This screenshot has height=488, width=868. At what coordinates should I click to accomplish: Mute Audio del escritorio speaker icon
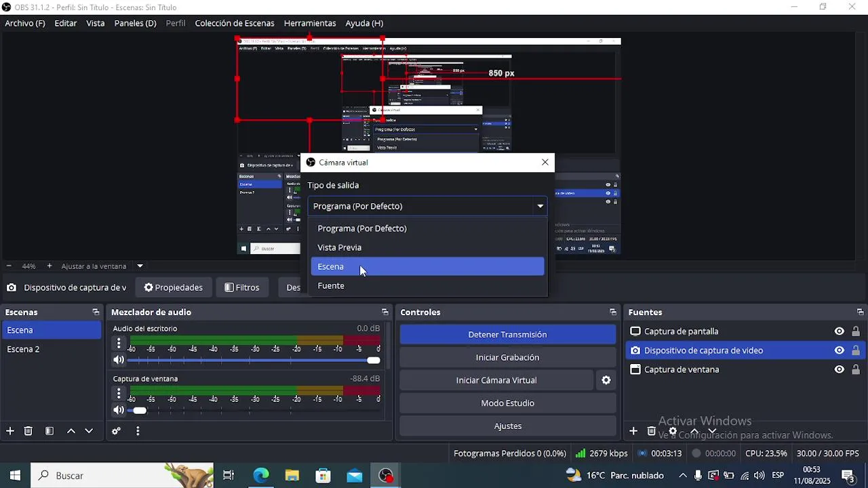coord(119,360)
